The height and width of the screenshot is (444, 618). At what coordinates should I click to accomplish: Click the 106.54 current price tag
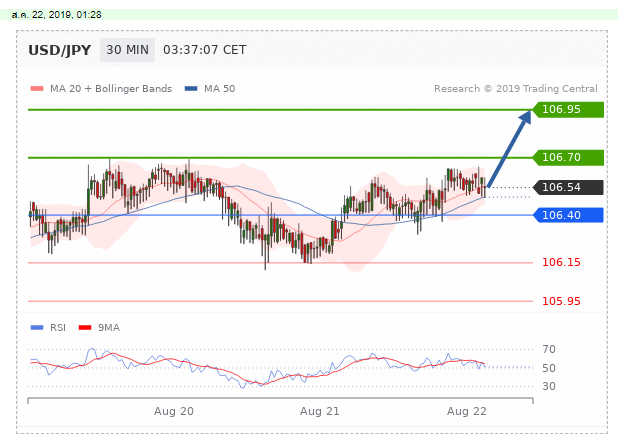click(568, 187)
